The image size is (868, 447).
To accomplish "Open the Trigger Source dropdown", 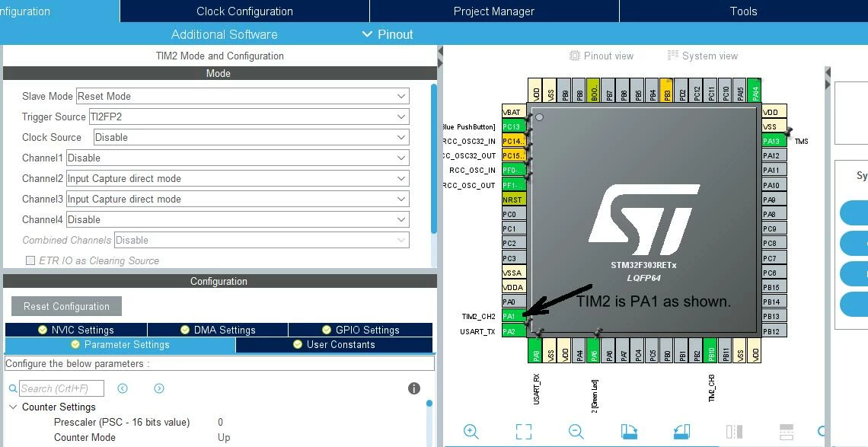I will pos(248,117).
